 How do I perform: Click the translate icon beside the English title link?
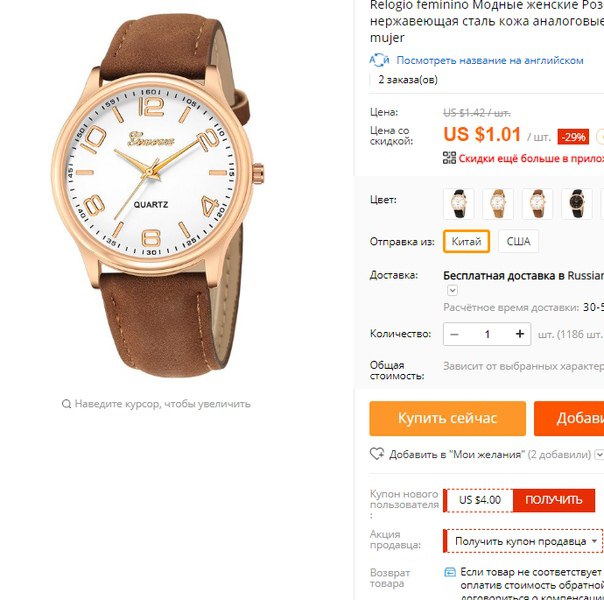click(379, 60)
